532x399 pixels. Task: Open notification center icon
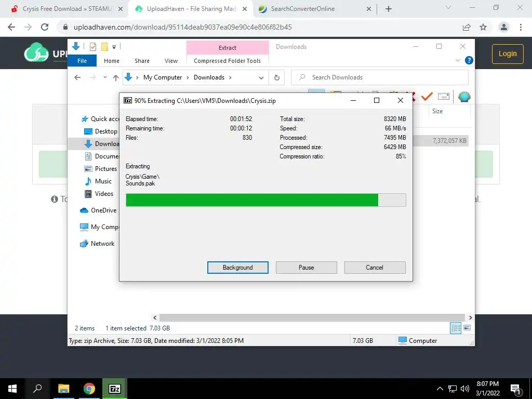point(515,389)
